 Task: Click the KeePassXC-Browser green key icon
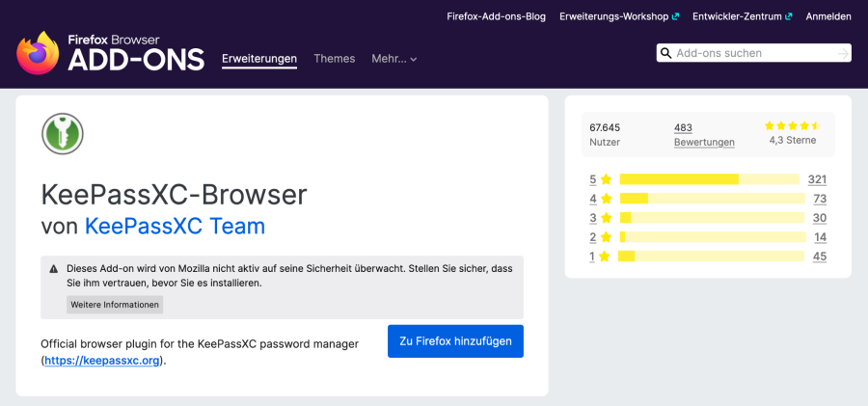click(63, 134)
